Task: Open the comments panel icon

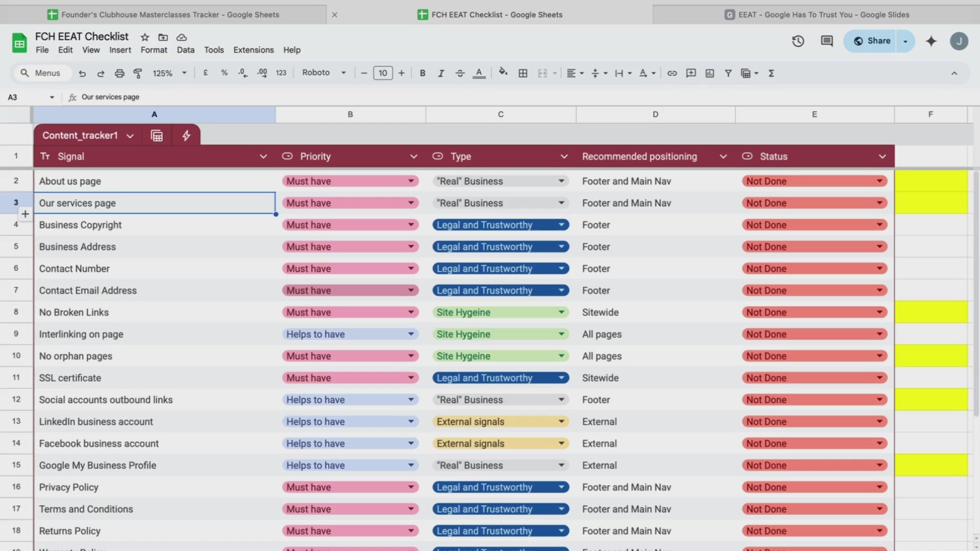Action: click(x=826, y=41)
